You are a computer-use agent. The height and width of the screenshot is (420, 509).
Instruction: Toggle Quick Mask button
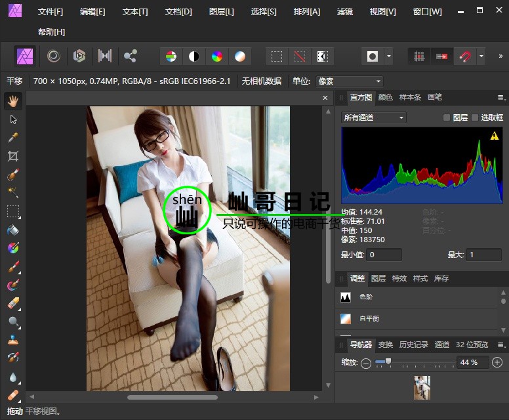[373, 56]
